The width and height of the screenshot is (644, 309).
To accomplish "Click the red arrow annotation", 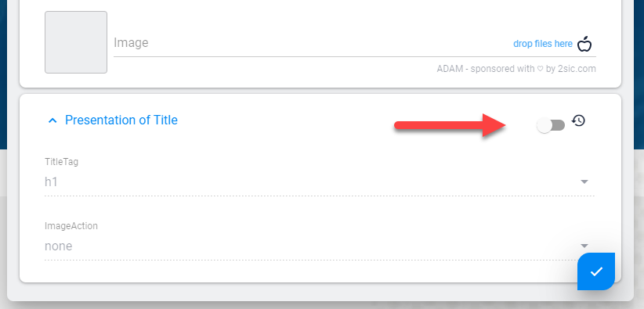I will (x=450, y=124).
